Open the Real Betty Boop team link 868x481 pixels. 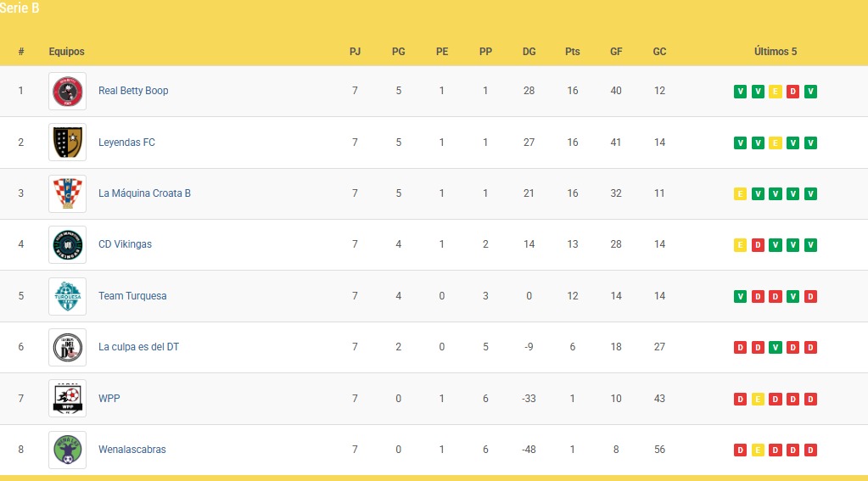133,91
